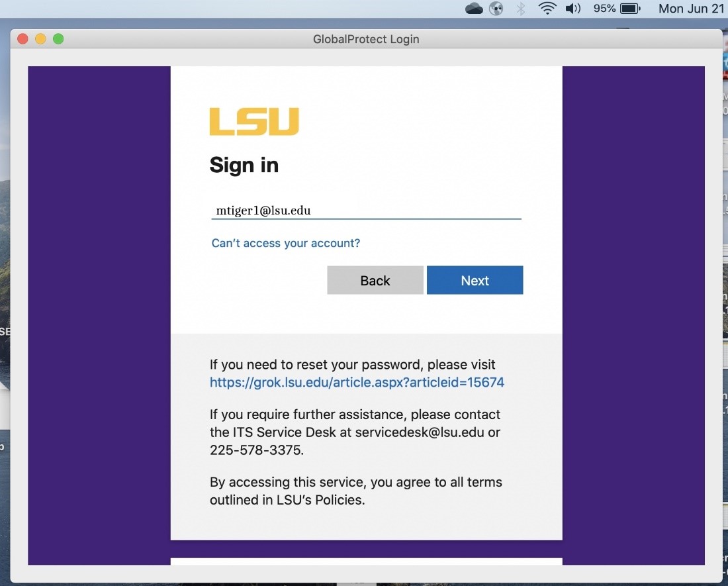Viewport: 728px width, 586px height.
Task: Click the "outlined in LSU's Policies" text
Action: click(x=287, y=500)
